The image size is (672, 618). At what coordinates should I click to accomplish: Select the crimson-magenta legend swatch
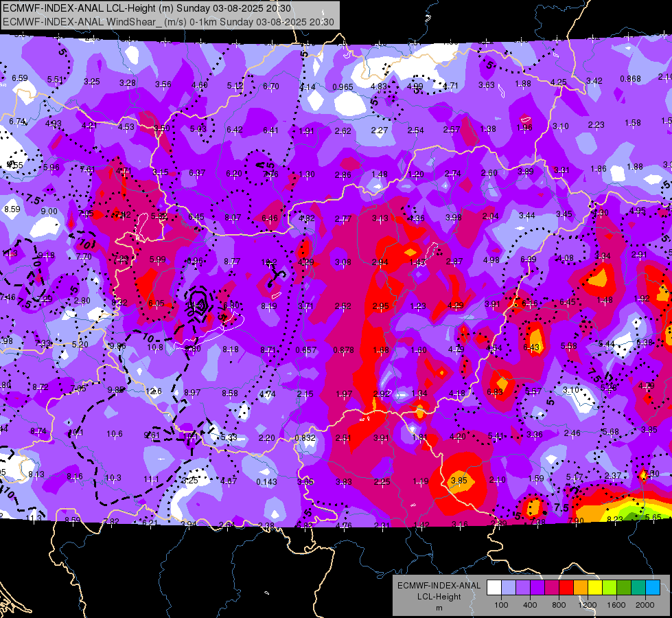(x=552, y=587)
